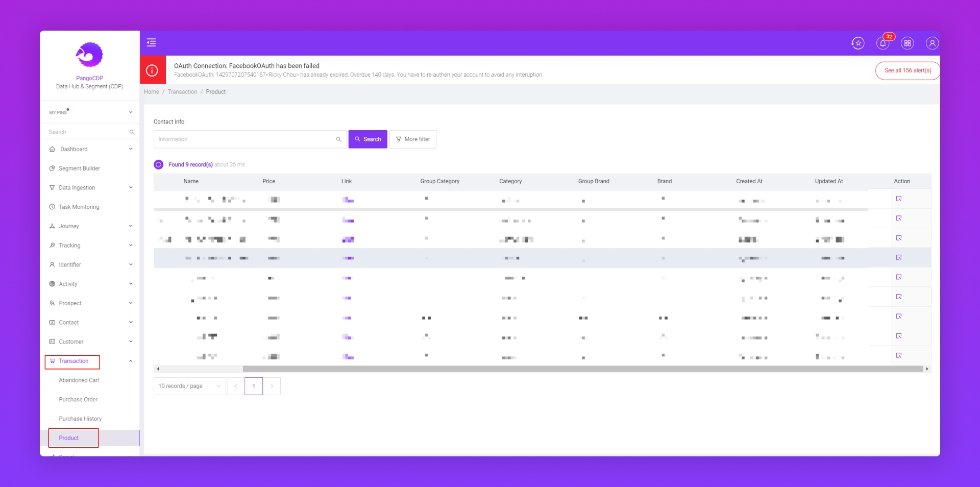Click the refresh icon beside Found 9 records

point(159,164)
